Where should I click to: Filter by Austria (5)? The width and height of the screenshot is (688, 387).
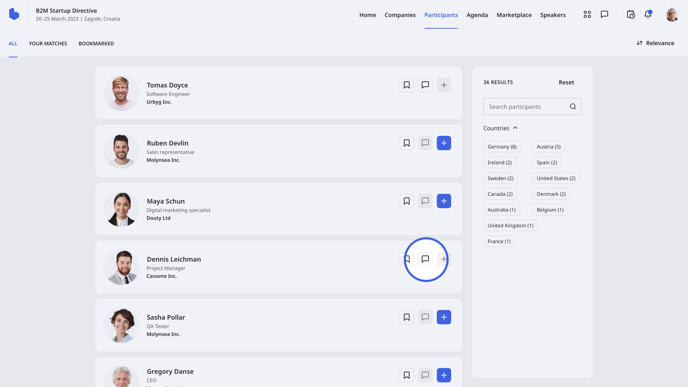(x=548, y=147)
